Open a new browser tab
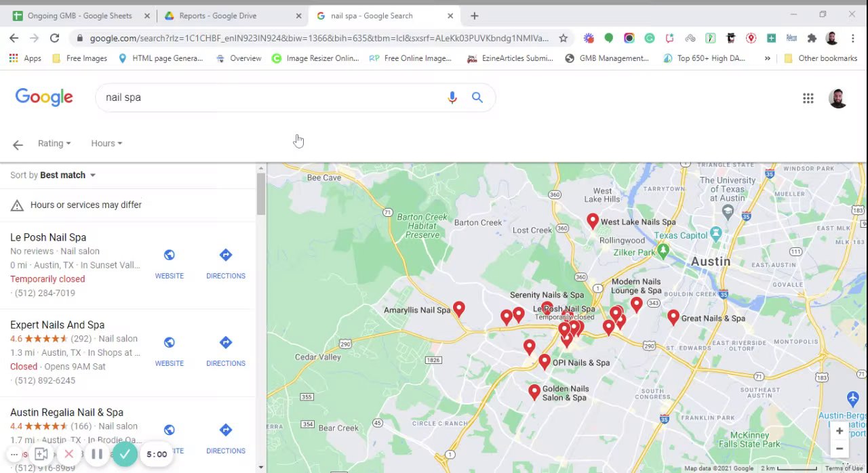The height and width of the screenshot is (473, 868). (x=474, y=16)
